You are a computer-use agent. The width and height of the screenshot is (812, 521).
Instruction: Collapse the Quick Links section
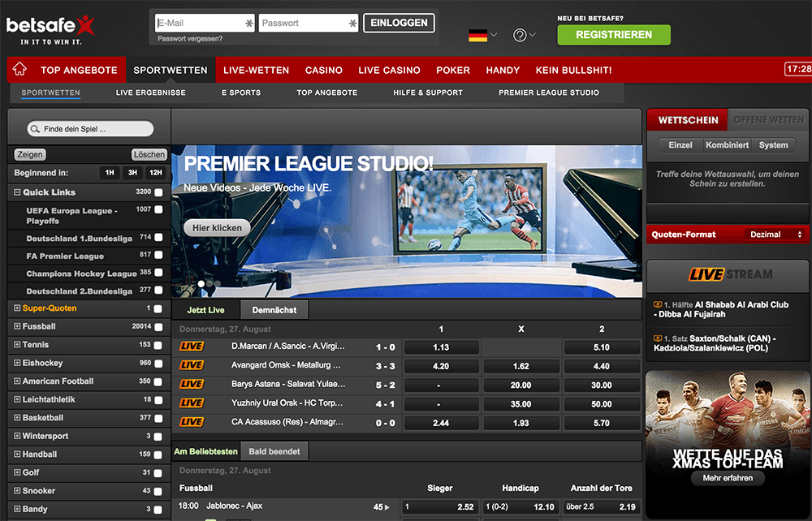(x=17, y=192)
